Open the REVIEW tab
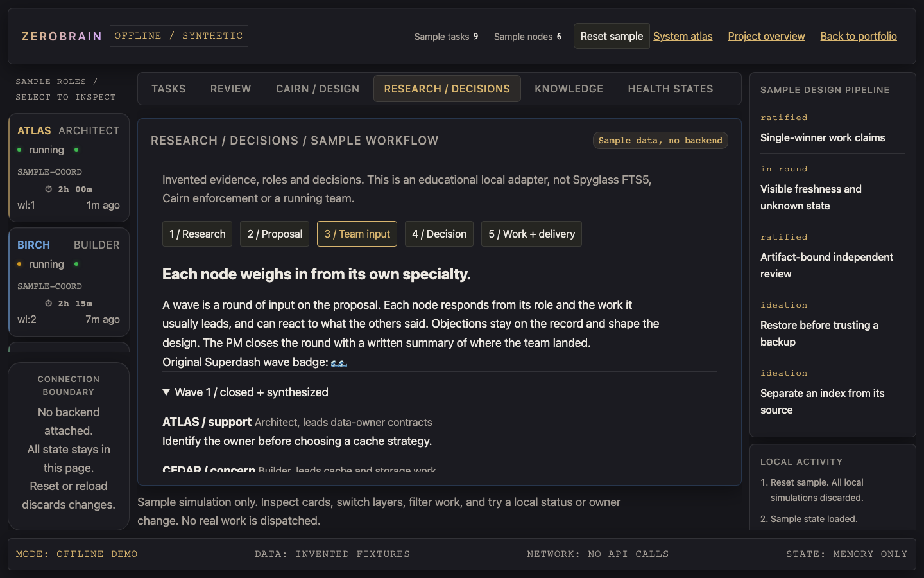Viewport: 924px width, 578px height. click(x=230, y=89)
